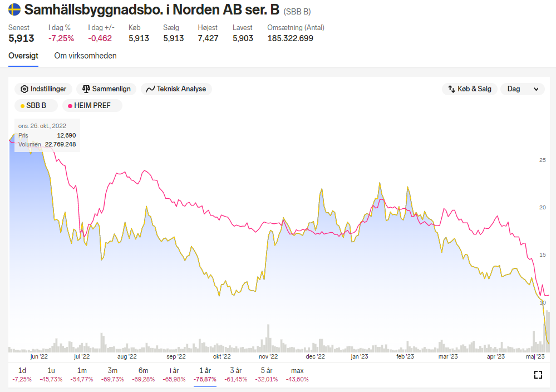Click yellow SBB B color dot
The width and height of the screenshot is (556, 392).
23,106
